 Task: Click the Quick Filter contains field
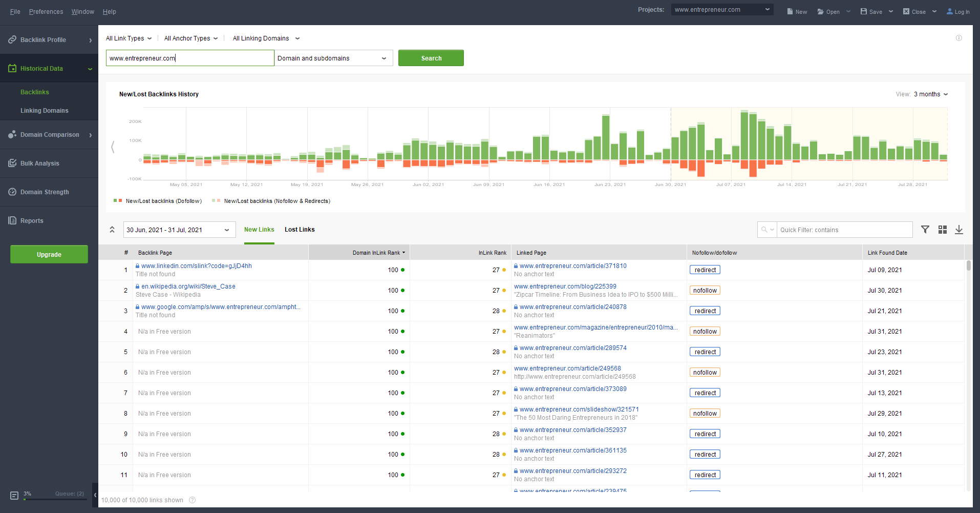[845, 230]
